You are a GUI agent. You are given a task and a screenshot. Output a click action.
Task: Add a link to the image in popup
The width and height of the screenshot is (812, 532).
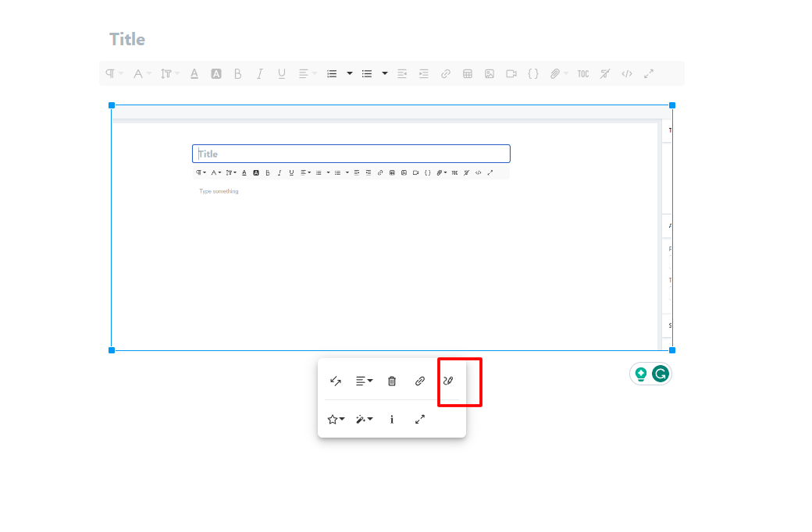coord(420,381)
